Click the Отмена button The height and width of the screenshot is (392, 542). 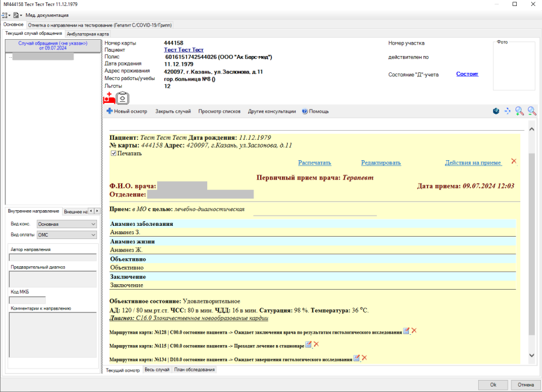point(525,385)
